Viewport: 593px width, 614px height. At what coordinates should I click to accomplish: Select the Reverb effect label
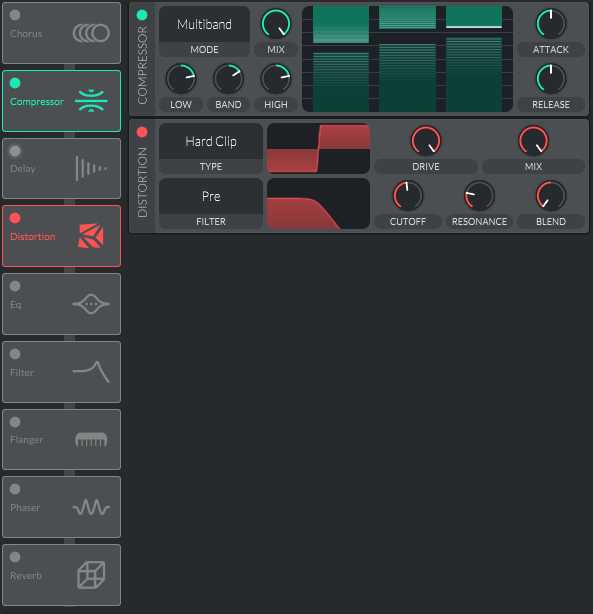click(x=26, y=576)
